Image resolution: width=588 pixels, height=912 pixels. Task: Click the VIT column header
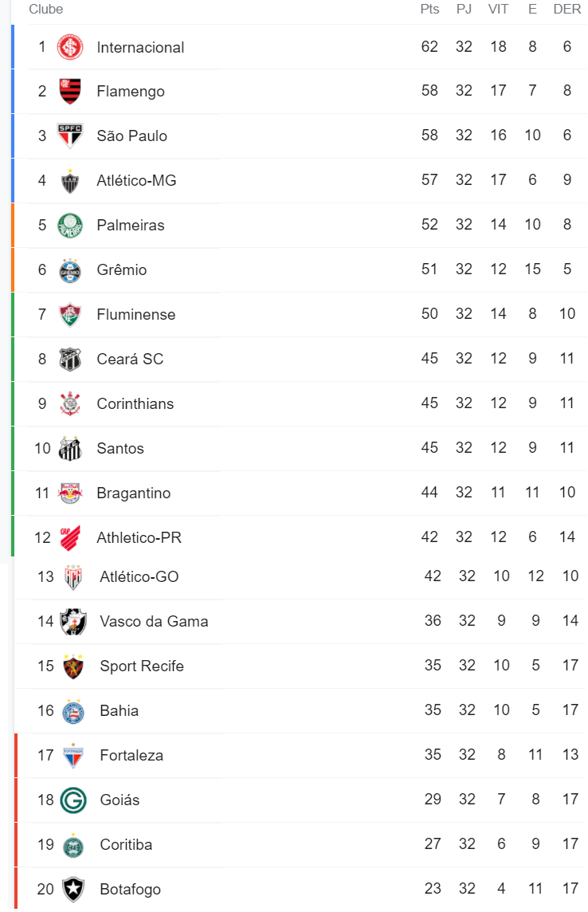tap(499, 10)
